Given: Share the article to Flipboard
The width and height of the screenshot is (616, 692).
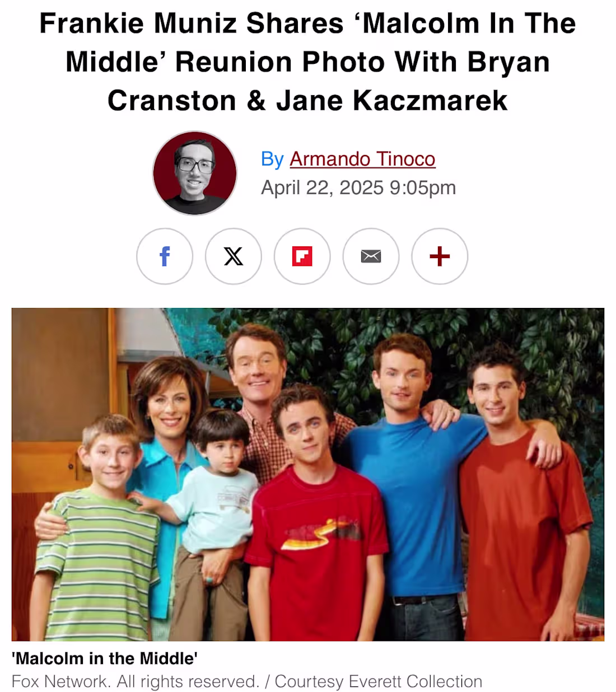Looking at the screenshot, I should click(x=302, y=256).
